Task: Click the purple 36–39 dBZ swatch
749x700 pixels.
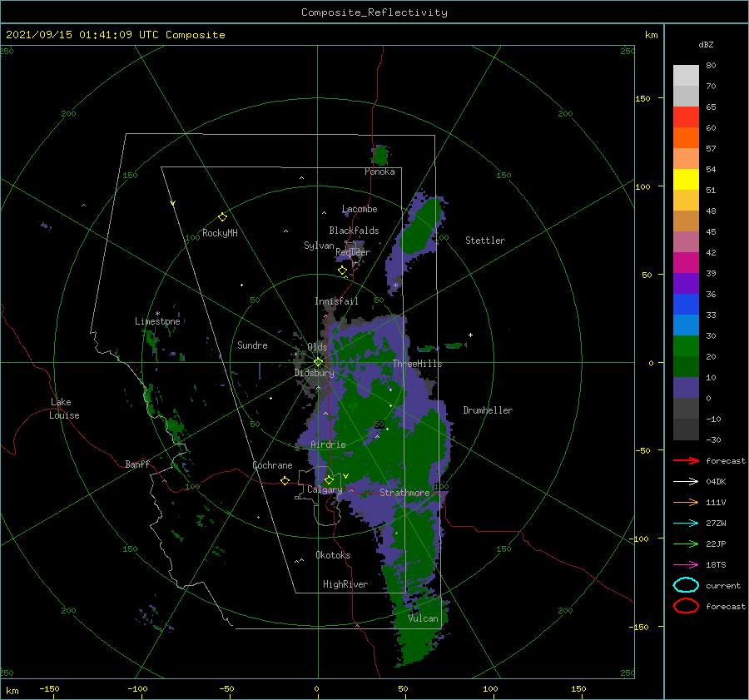Action: pyautogui.click(x=686, y=283)
